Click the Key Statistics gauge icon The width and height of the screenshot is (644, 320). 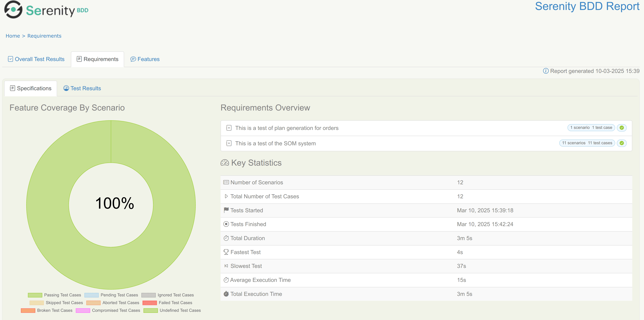(x=225, y=163)
